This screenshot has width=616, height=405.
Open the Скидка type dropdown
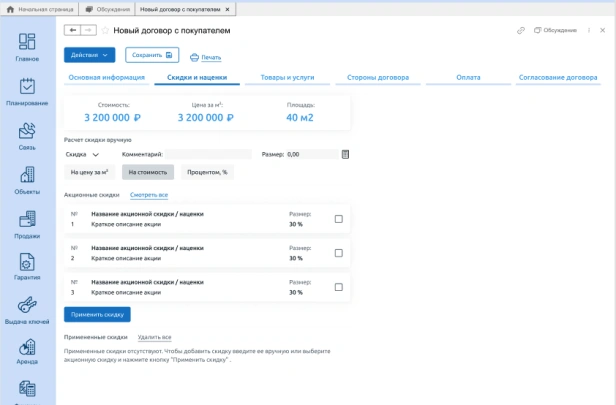point(83,155)
